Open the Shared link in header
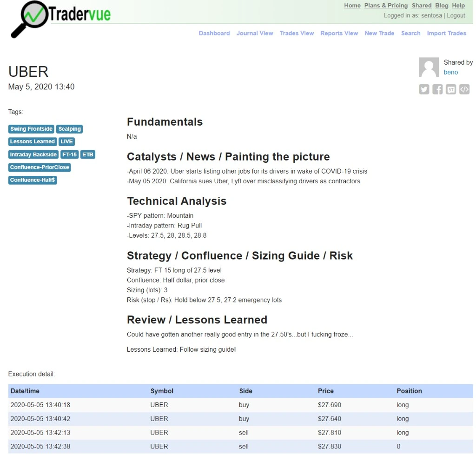The height and width of the screenshot is (455, 476). pos(421,6)
